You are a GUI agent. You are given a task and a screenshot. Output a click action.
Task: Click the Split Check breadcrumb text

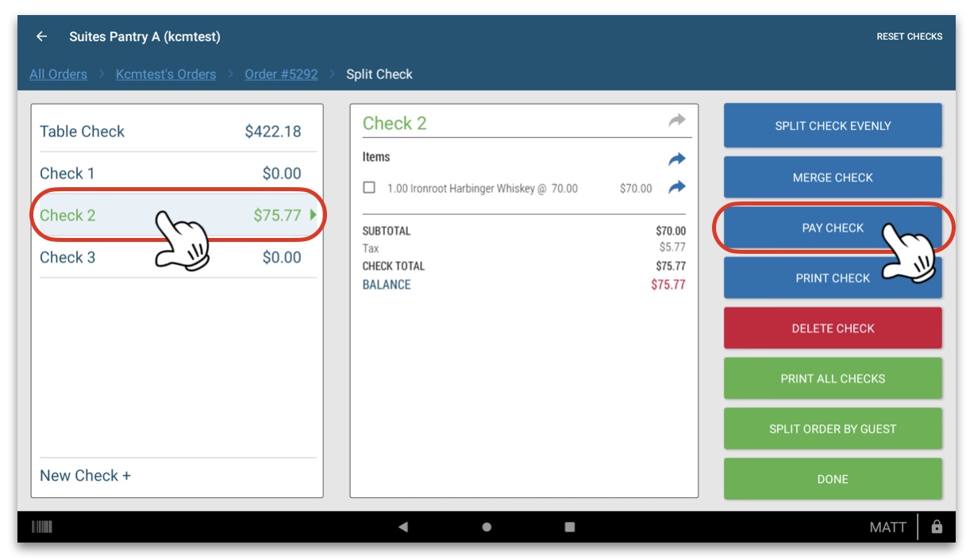tap(379, 74)
